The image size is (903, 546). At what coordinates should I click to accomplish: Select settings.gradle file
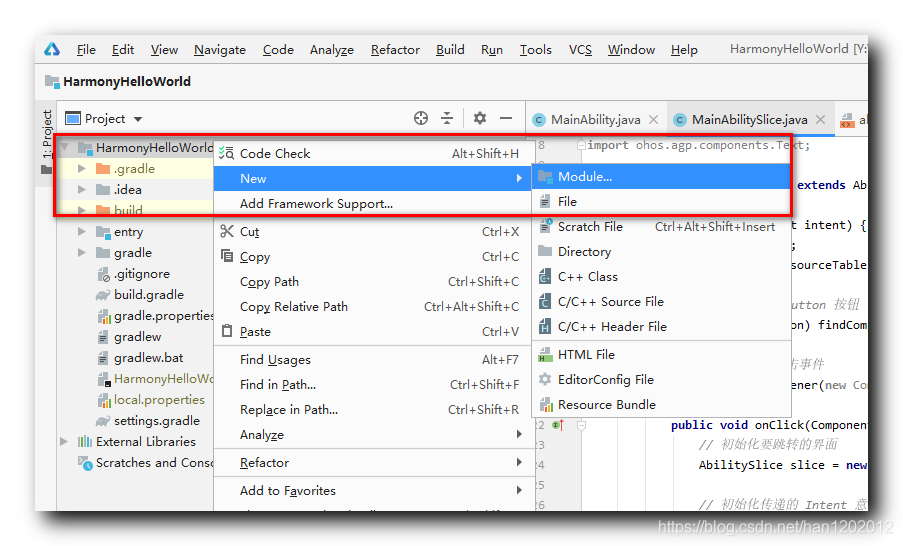point(157,421)
